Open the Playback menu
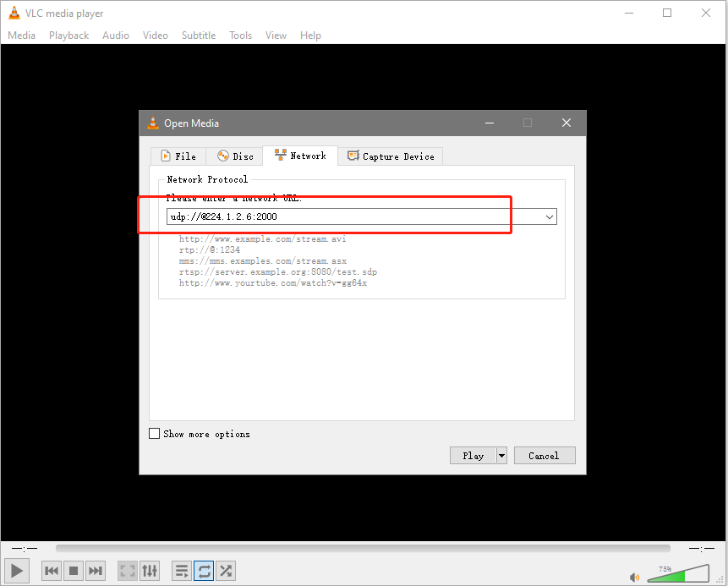Screen dimensions: 728x586 (68, 36)
